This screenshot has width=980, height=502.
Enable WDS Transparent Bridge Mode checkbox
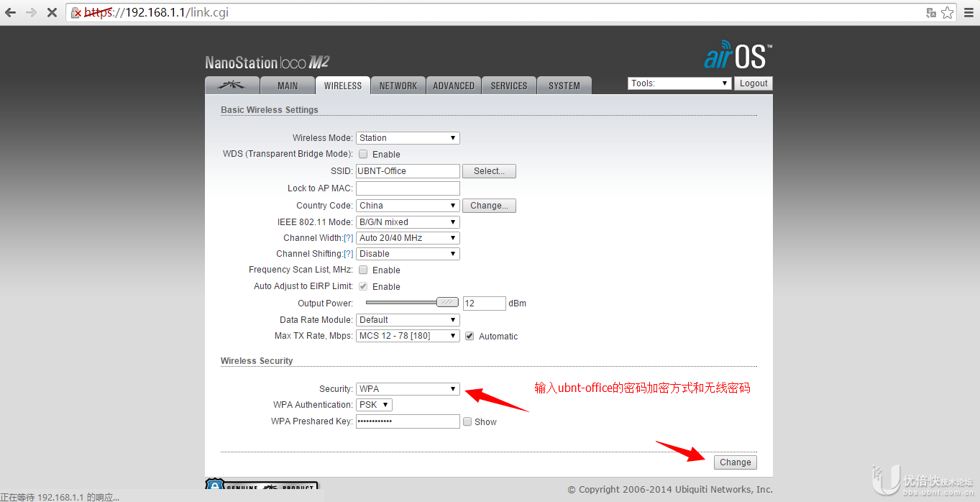pos(363,154)
